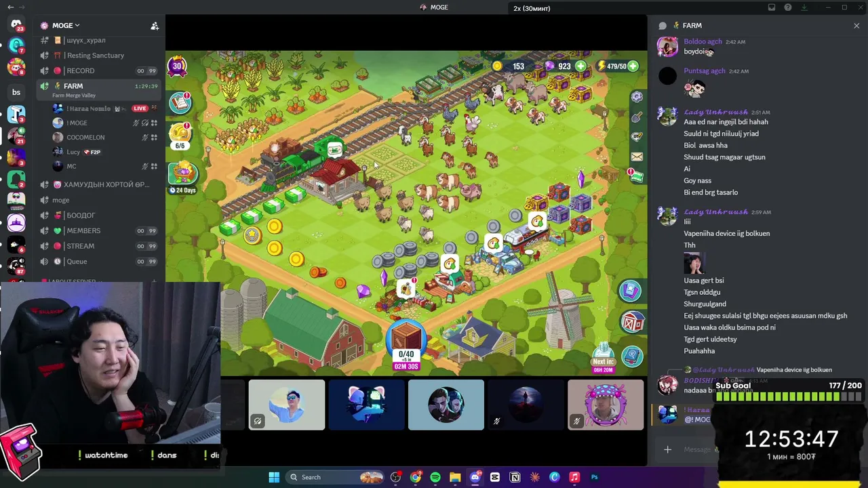The width and height of the screenshot is (868, 488).
Task: Click the ХАМУУДЫН ХОРТОЙ voice channel
Action: (x=100, y=184)
